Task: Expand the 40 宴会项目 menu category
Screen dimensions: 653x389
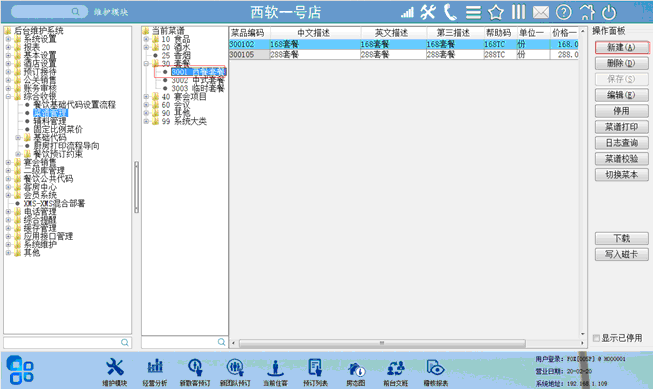Action: 146,97
